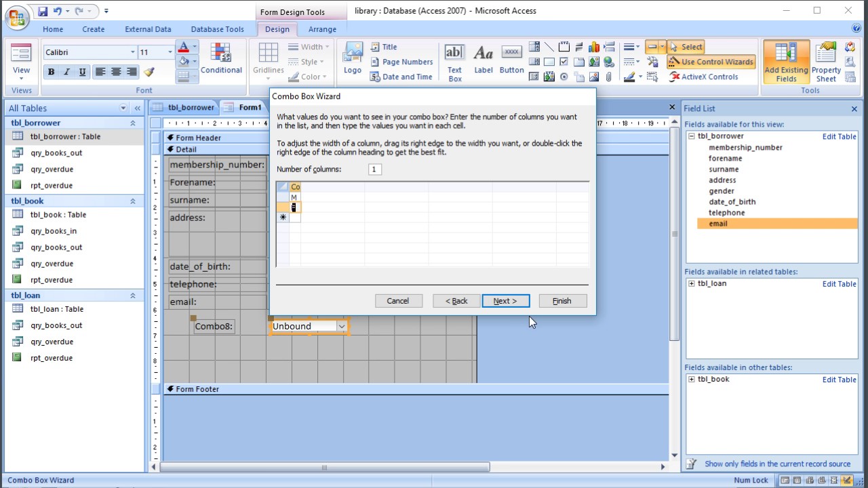The image size is (868, 488).
Task: Select the Image control tool
Action: [594, 77]
